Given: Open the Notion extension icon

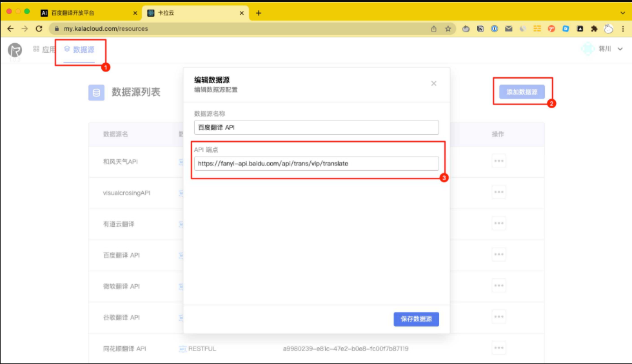Looking at the screenshot, I should (480, 28).
